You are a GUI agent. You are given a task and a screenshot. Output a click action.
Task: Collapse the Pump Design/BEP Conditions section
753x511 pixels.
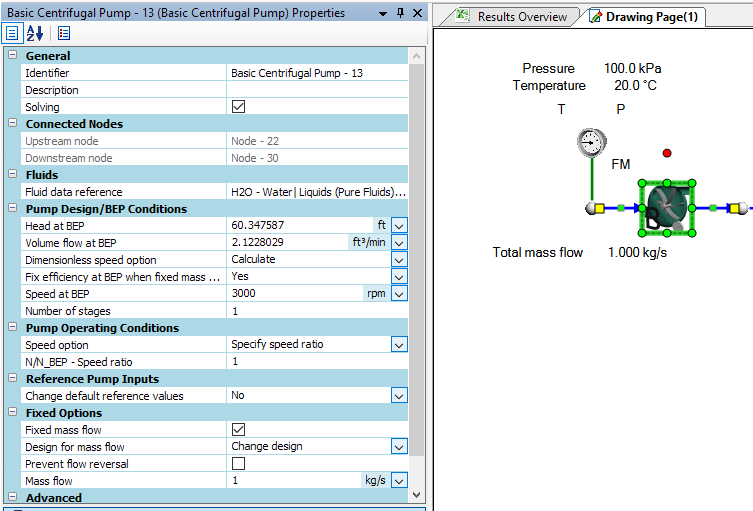point(13,209)
